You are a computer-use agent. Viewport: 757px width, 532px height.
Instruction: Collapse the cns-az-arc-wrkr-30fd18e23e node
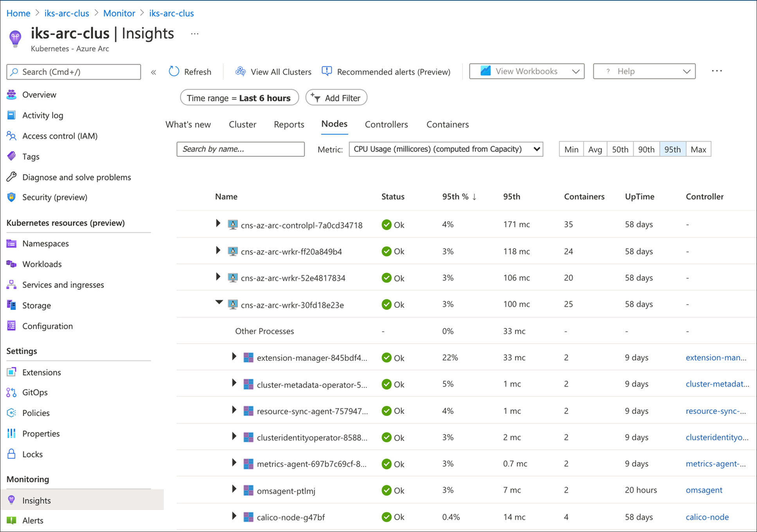219,302
